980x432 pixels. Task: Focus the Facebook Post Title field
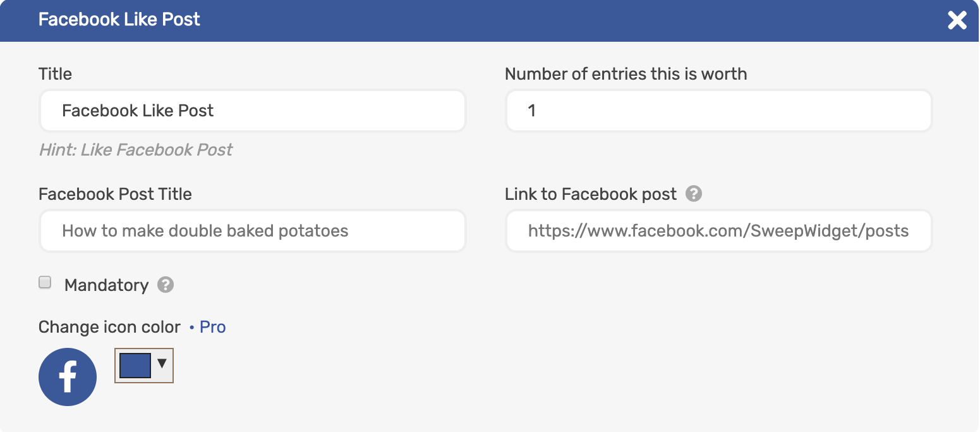click(253, 231)
